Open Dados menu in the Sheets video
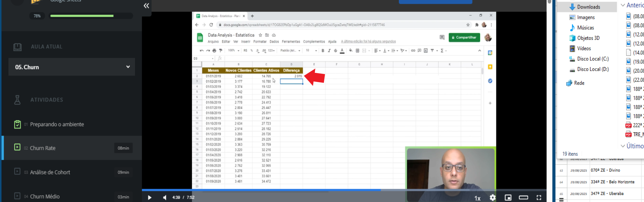The width and height of the screenshot is (644, 202). point(274,42)
